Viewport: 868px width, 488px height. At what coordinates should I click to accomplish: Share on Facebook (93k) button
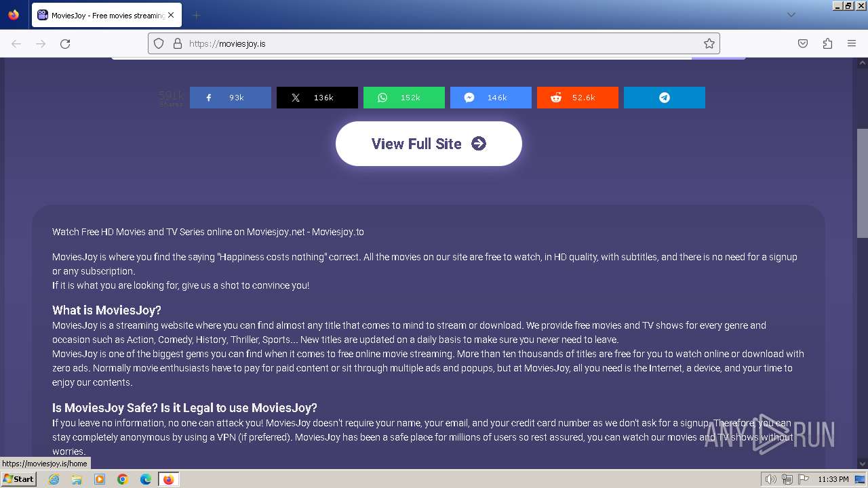[x=231, y=98]
